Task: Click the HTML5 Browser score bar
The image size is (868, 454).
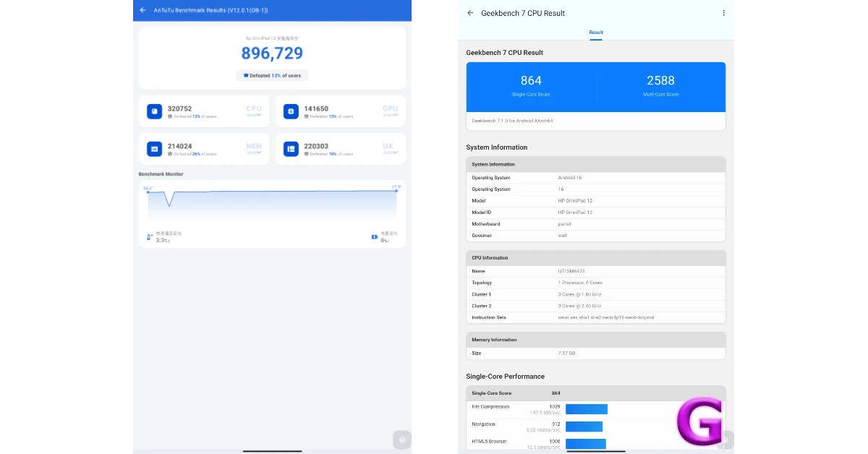Action: pos(586,444)
